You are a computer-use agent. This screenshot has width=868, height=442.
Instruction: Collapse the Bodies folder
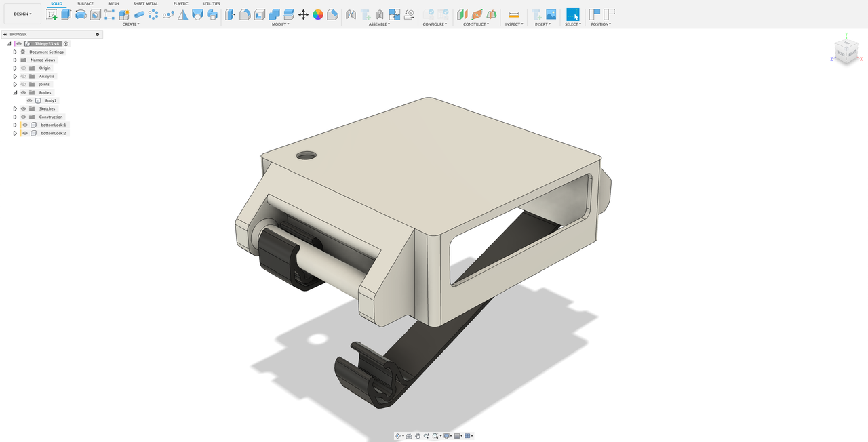pyautogui.click(x=15, y=92)
